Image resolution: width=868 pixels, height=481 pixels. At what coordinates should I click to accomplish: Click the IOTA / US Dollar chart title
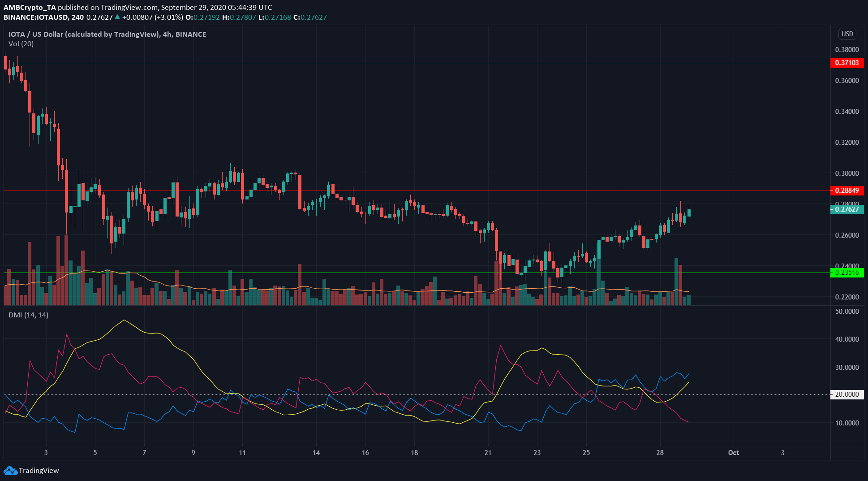pos(107,34)
